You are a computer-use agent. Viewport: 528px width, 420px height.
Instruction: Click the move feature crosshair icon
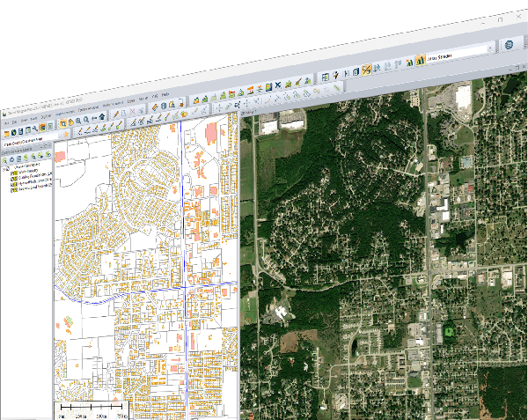(219, 107)
